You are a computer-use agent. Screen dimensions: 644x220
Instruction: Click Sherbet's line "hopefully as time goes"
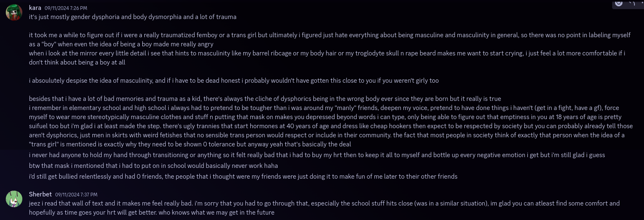tap(152, 213)
